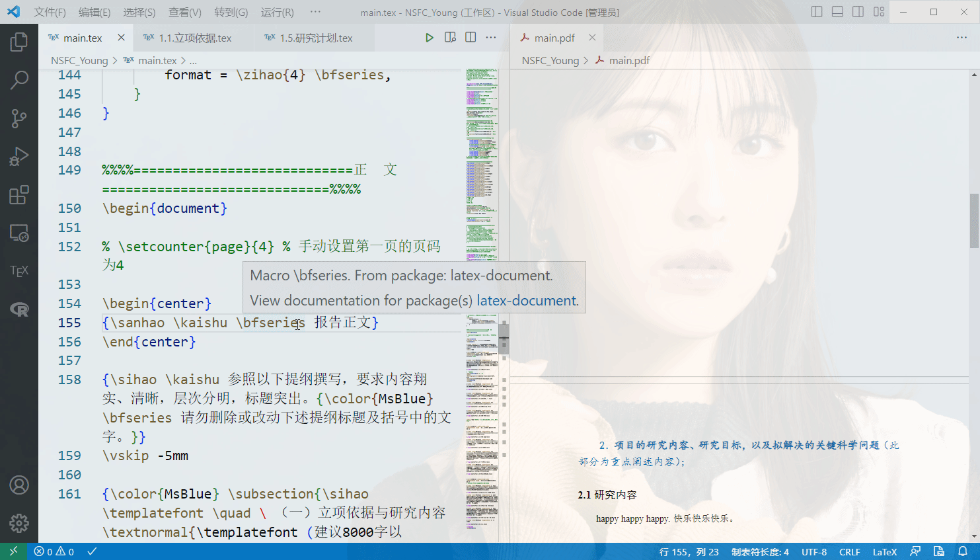Open the notifications bell in the status bar
Screen dimensions: 980x560
click(x=963, y=551)
